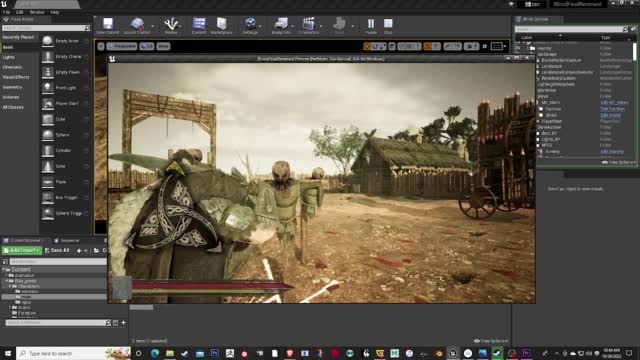Select Sphere Trigger actor icon

(48, 213)
